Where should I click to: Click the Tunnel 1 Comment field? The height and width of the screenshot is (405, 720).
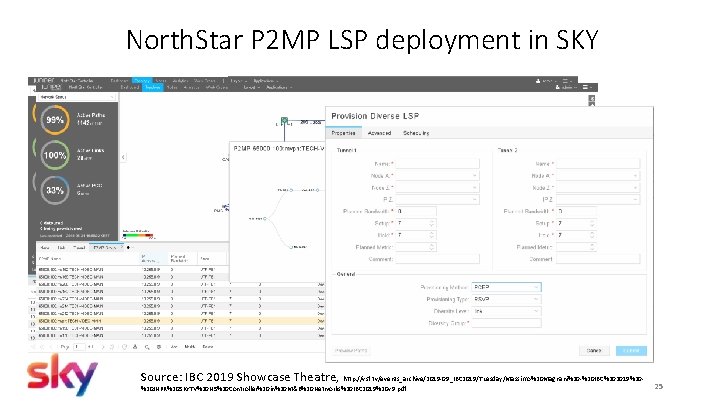tap(438, 259)
